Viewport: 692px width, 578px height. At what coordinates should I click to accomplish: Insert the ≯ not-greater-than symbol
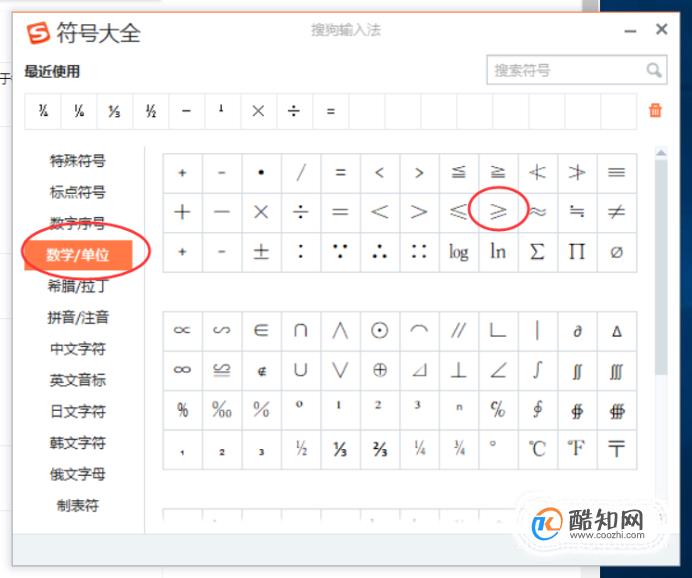pyautogui.click(x=577, y=173)
